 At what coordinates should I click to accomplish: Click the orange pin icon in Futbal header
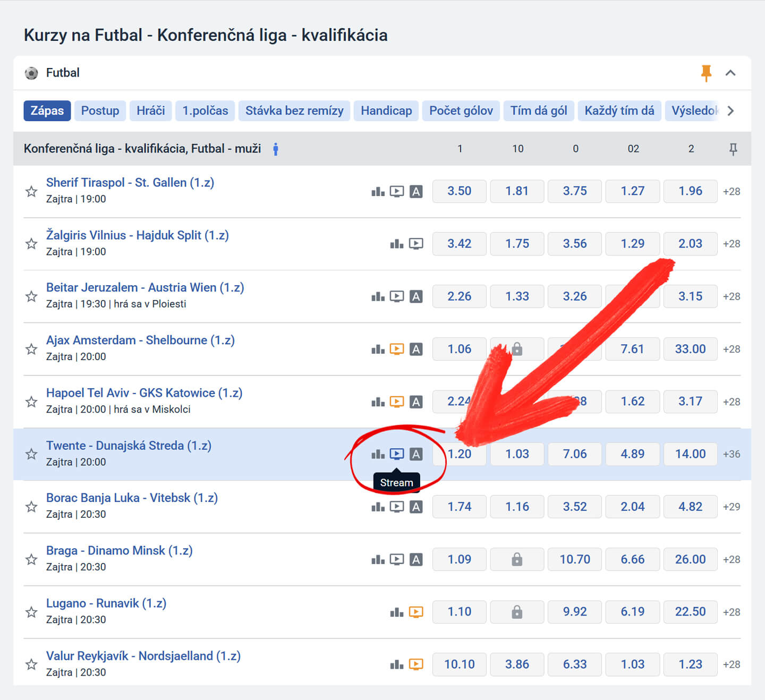point(706,73)
